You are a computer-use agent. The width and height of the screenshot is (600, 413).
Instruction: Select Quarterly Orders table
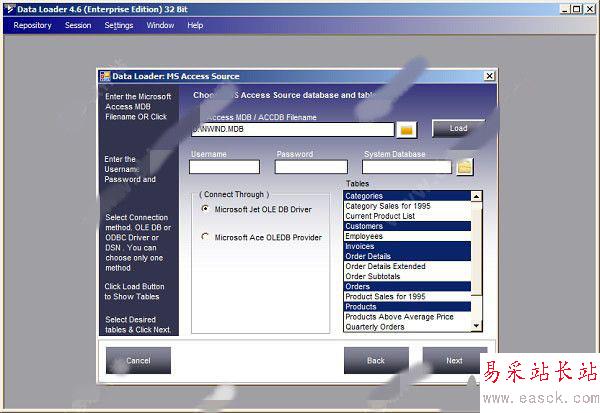(408, 326)
